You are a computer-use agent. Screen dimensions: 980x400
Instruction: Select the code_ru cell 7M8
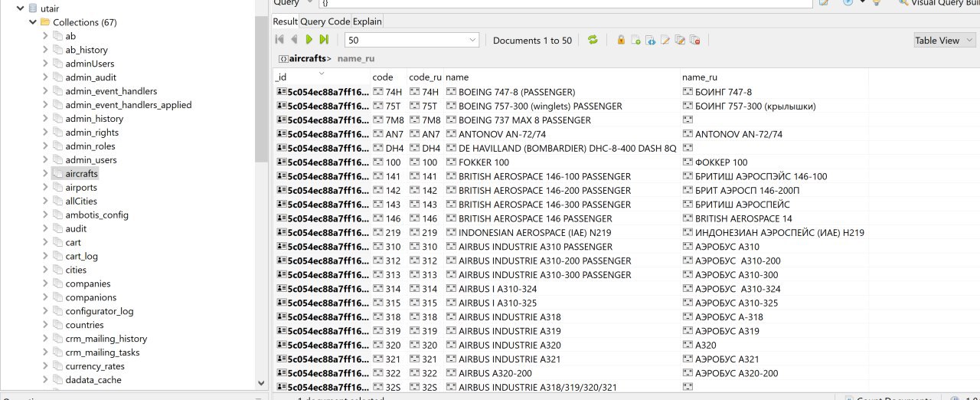point(425,120)
